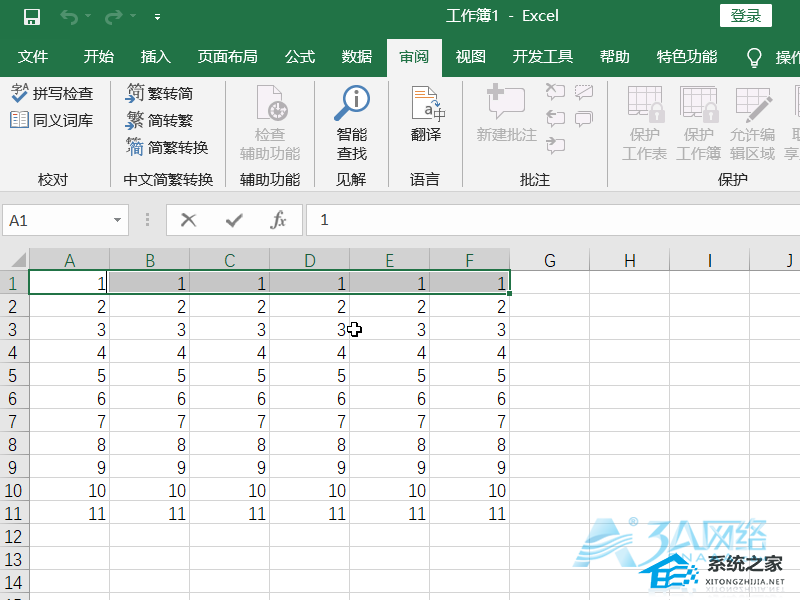Switch to the 公式 ribbon tab

pos(300,56)
